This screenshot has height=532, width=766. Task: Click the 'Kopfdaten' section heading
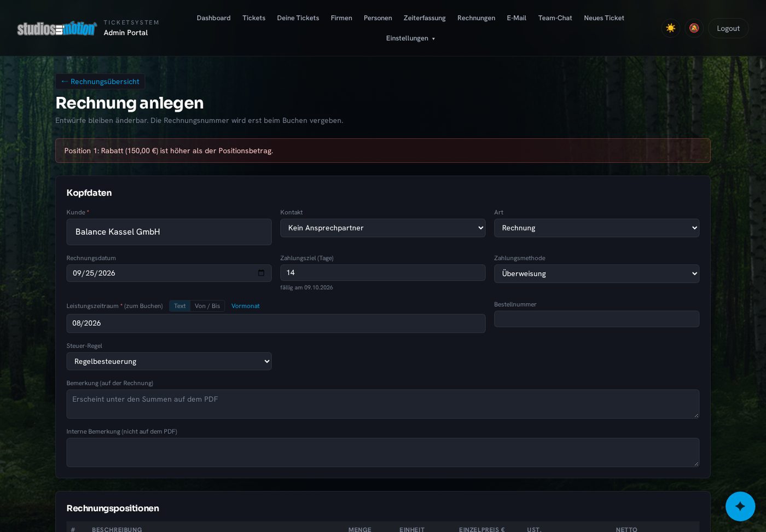89,193
